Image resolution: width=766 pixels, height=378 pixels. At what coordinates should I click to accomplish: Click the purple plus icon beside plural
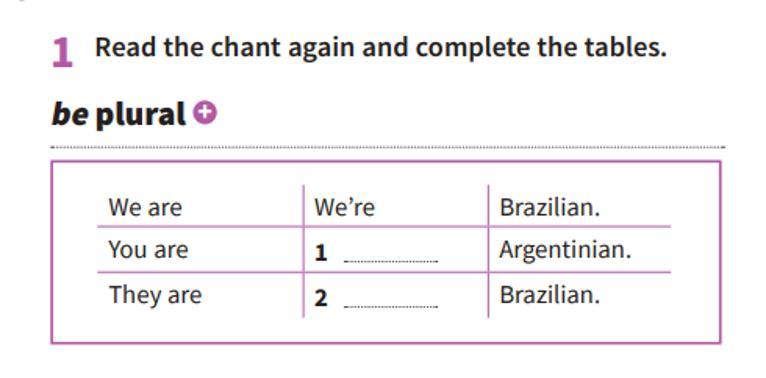pos(205,113)
